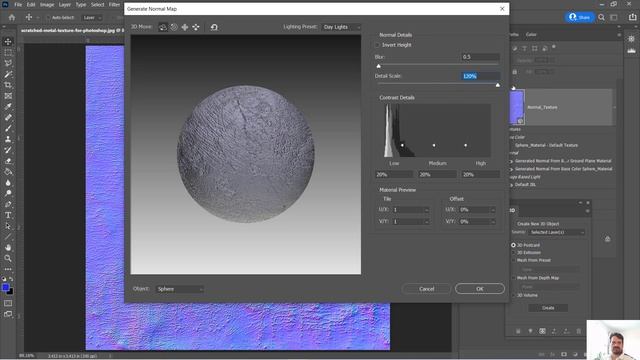The width and height of the screenshot is (640, 360).
Task: Enable the Invert Height checkbox
Action: pyautogui.click(x=378, y=45)
